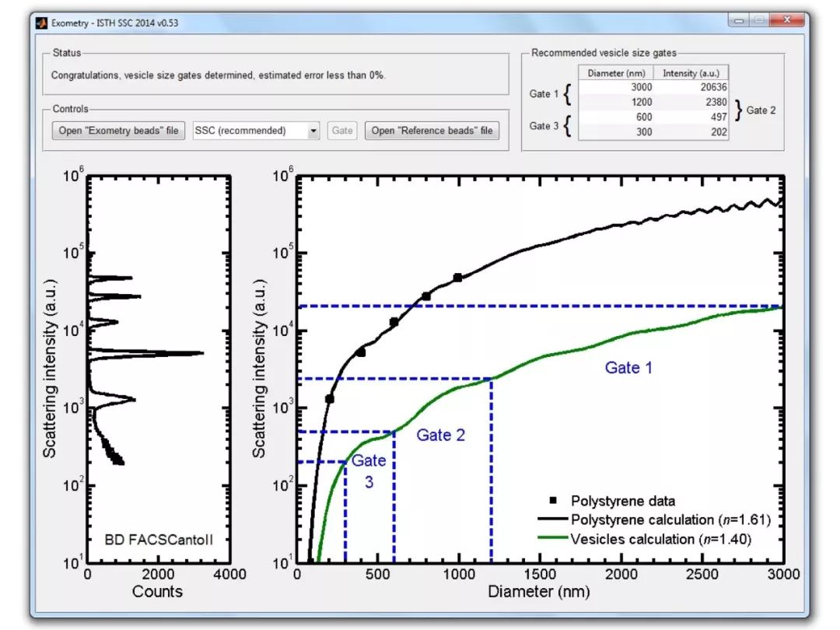Click the "Gate 3" label left of the table
The image size is (840, 630).
544,126
